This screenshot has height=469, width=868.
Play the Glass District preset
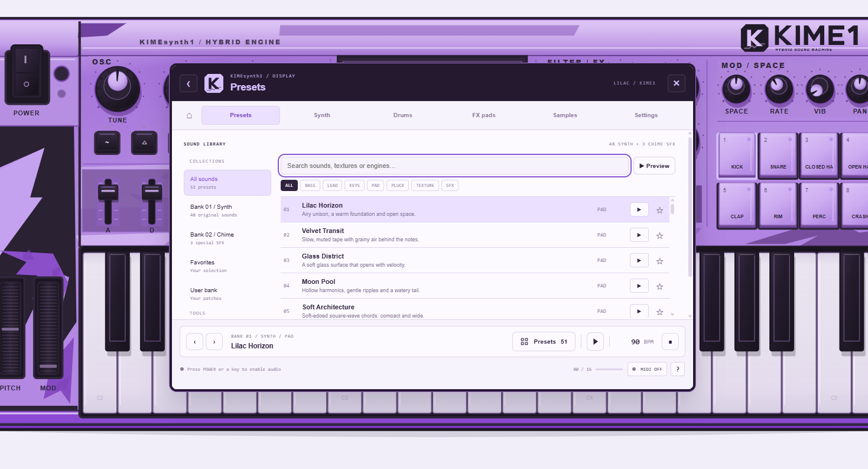(639, 260)
